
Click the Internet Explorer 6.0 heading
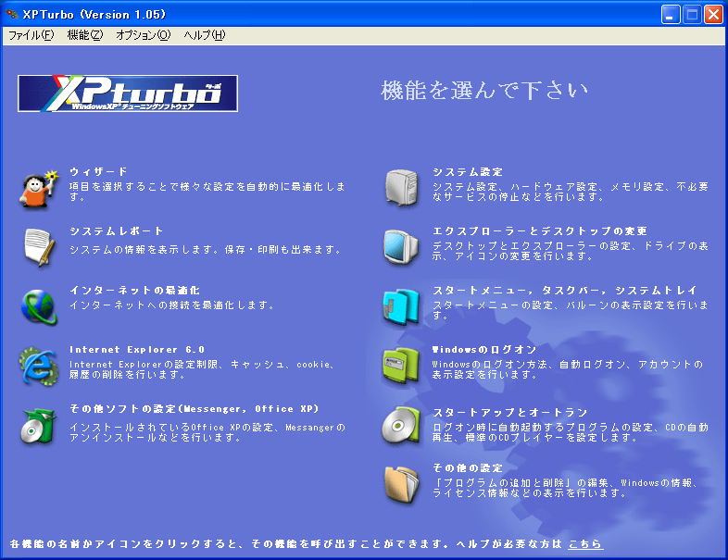137,350
